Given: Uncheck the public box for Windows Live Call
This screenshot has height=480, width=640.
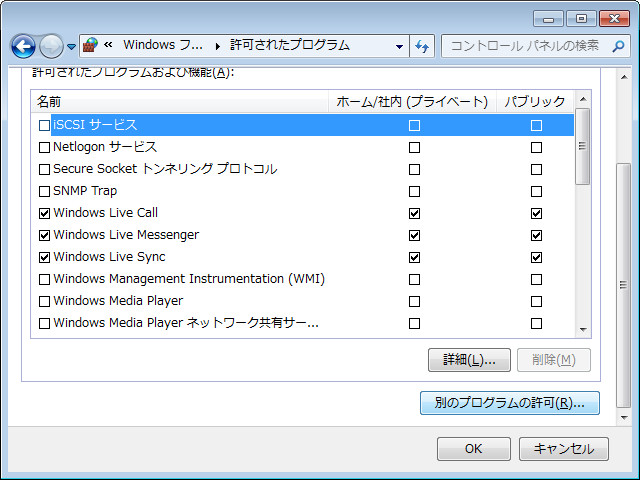Looking at the screenshot, I should (x=536, y=213).
